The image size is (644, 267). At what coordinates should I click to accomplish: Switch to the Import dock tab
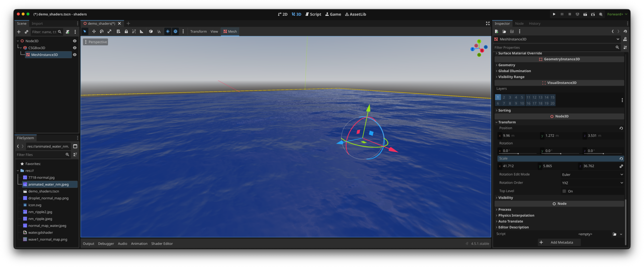(x=37, y=24)
